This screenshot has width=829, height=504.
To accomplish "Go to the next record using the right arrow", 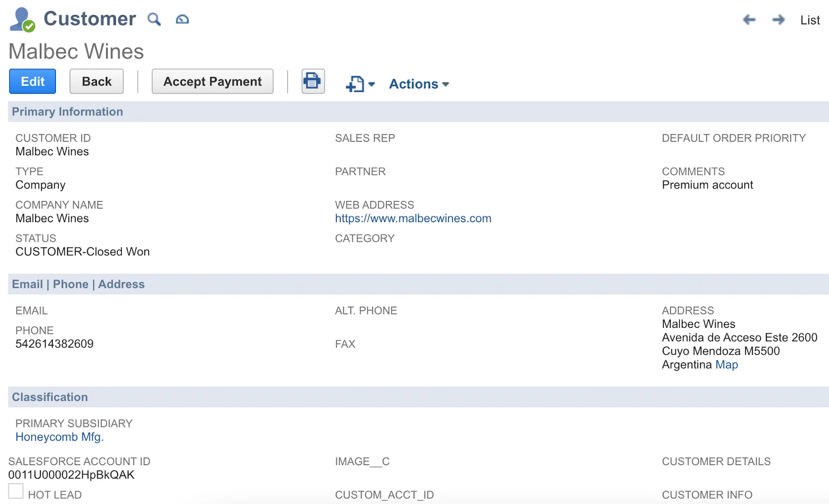I will [x=779, y=20].
